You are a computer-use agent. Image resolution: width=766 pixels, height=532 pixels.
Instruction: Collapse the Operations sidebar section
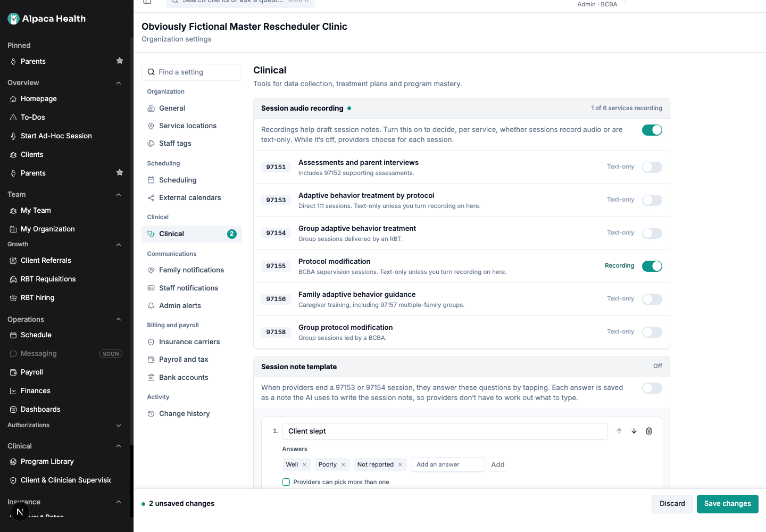point(119,319)
